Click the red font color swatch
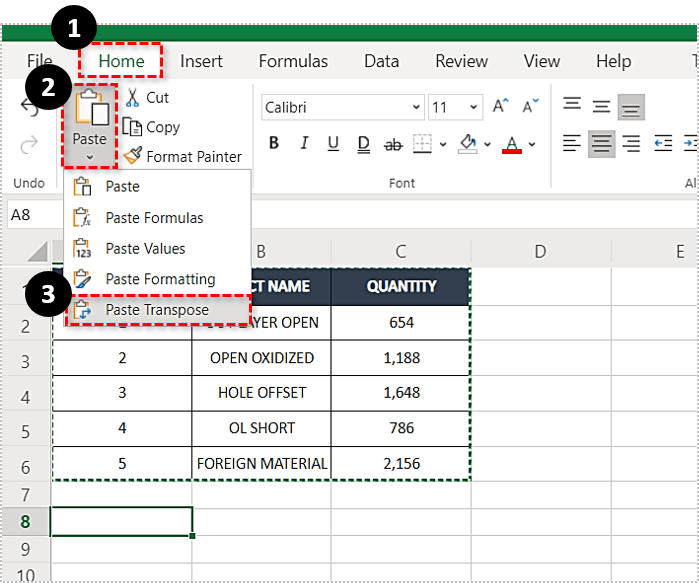This screenshot has height=583, width=699. pos(511,145)
